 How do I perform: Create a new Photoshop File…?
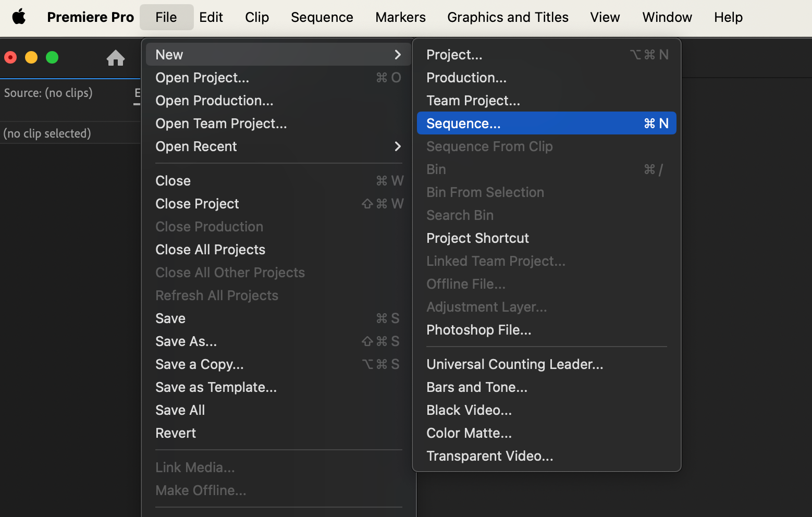547,330
